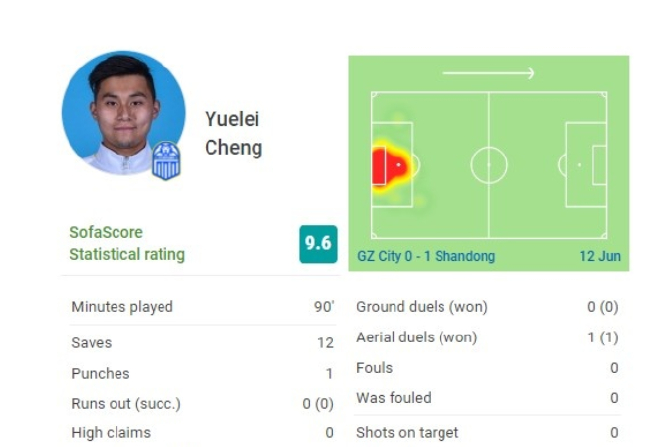Viewport: 650px width, 447px height.
Task: Open Yuelei Cheng's profile photo
Action: pos(122,112)
